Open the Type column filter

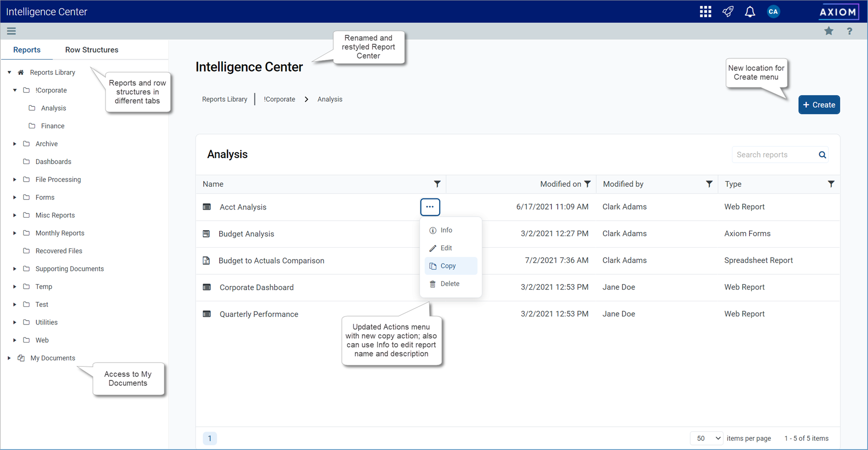tap(831, 184)
